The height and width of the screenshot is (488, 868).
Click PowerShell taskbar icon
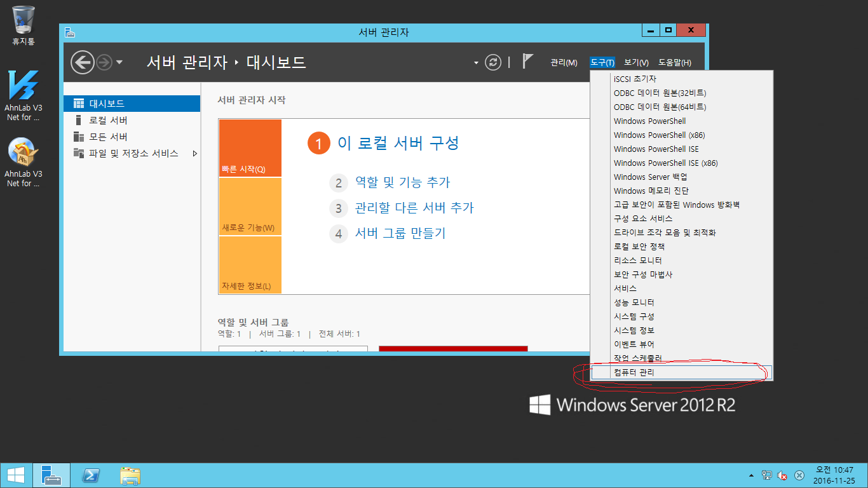click(x=91, y=475)
